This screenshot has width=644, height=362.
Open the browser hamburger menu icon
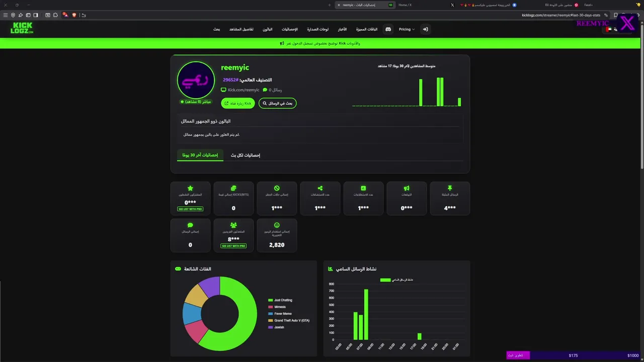(6, 15)
